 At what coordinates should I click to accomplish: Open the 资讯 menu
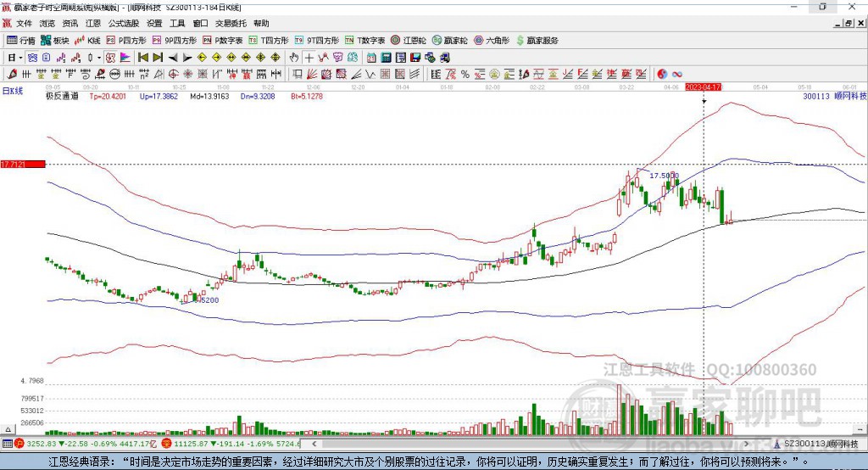point(70,23)
